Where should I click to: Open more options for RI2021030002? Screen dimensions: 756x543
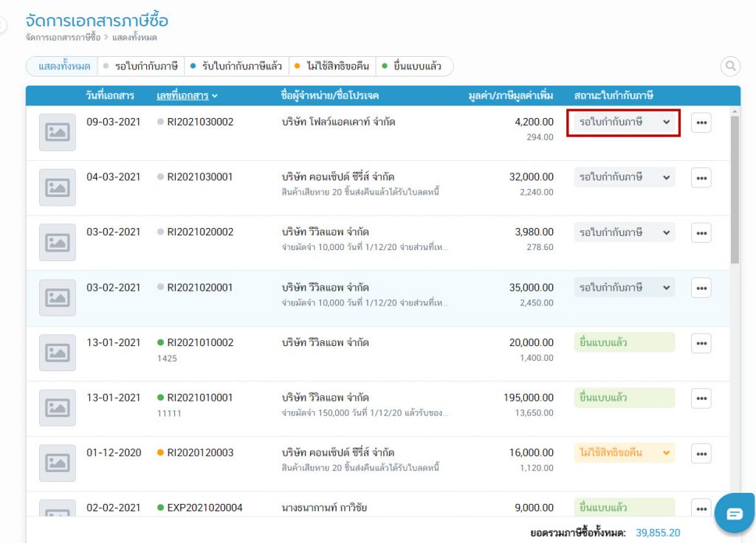701,122
